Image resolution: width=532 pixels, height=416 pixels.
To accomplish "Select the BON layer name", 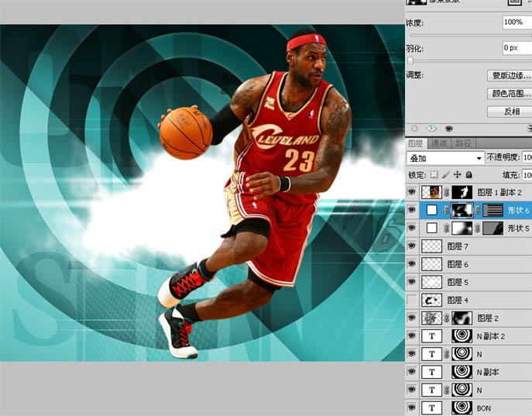I will point(483,408).
